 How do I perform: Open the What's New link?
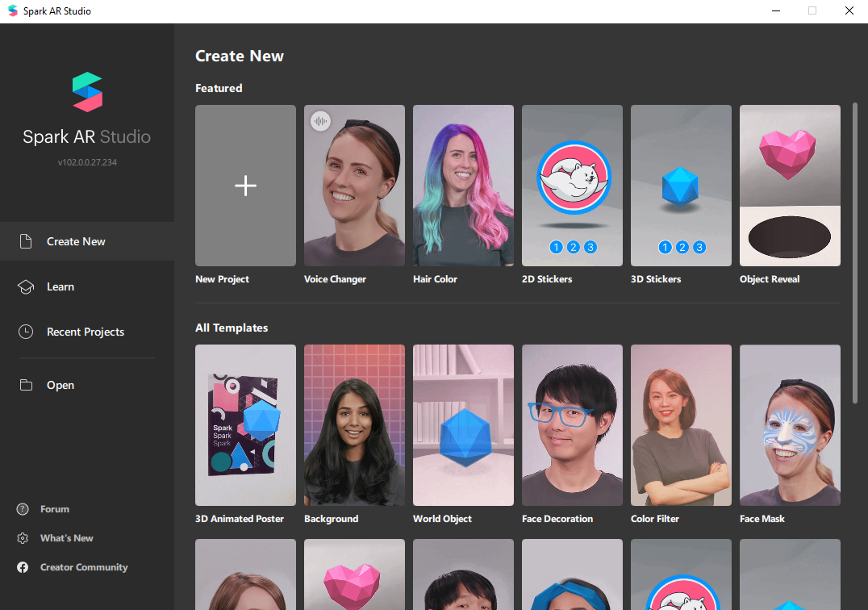tap(66, 538)
